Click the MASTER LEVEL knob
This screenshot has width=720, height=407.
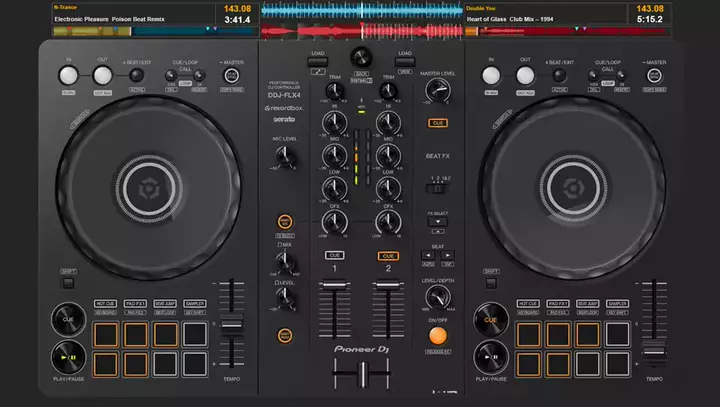click(438, 90)
